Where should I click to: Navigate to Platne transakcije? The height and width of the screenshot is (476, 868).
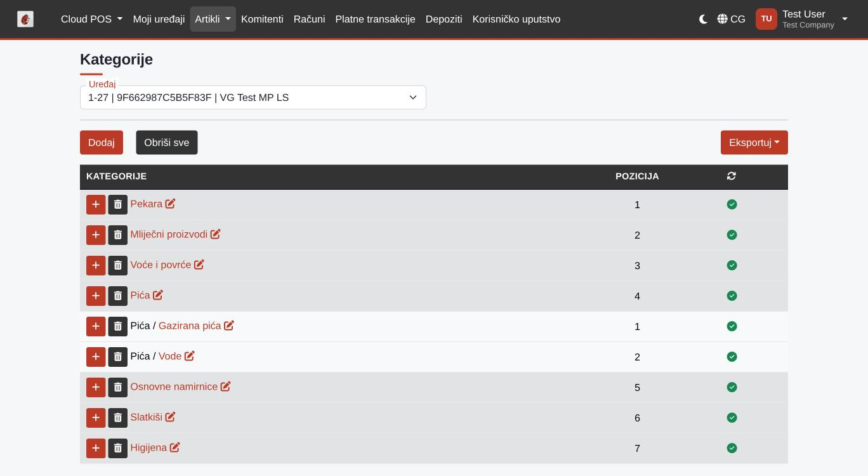375,19
